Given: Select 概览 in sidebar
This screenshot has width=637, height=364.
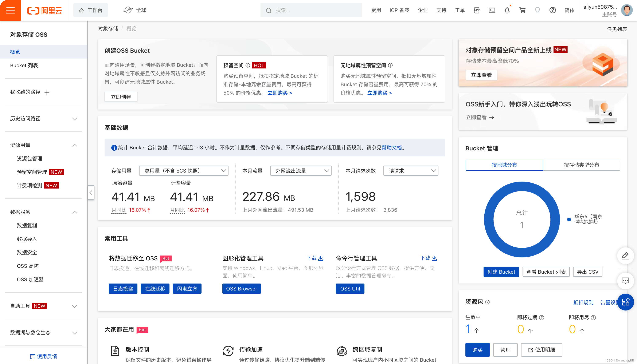Looking at the screenshot, I should tap(43, 52).
